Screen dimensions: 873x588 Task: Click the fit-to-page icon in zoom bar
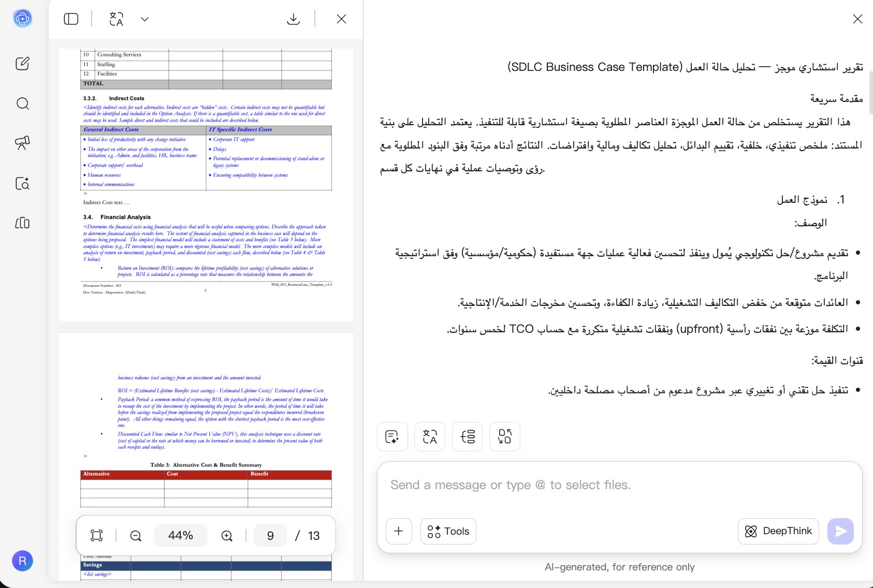97,536
